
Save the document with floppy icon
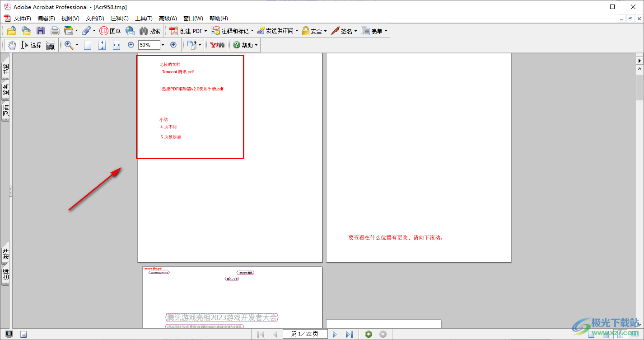[x=41, y=31]
